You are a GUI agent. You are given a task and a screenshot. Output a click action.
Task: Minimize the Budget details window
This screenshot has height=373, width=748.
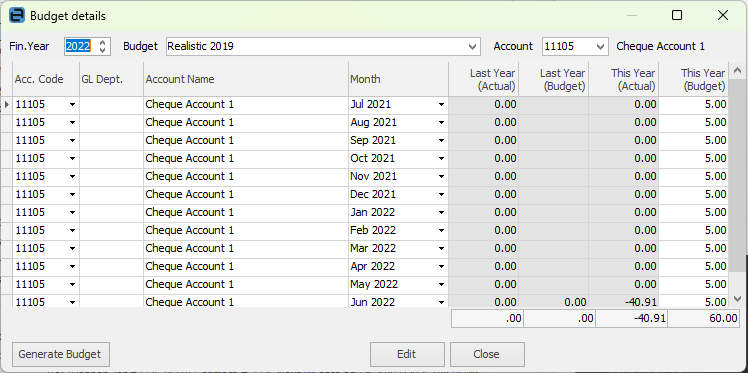[x=632, y=16]
